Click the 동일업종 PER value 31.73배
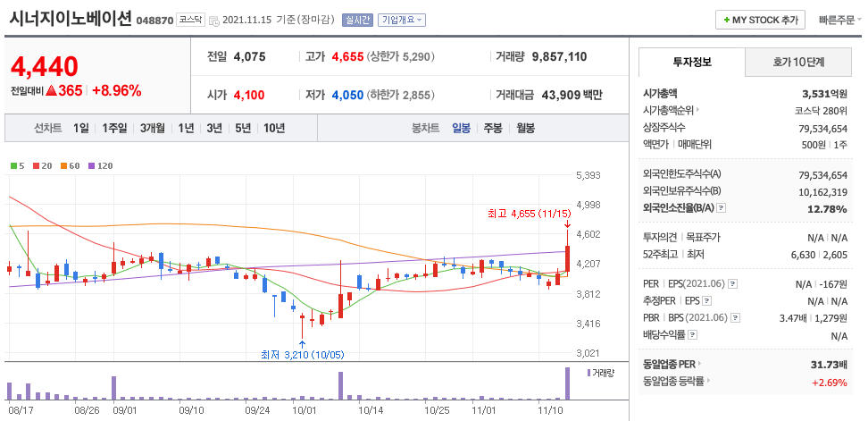 click(829, 365)
